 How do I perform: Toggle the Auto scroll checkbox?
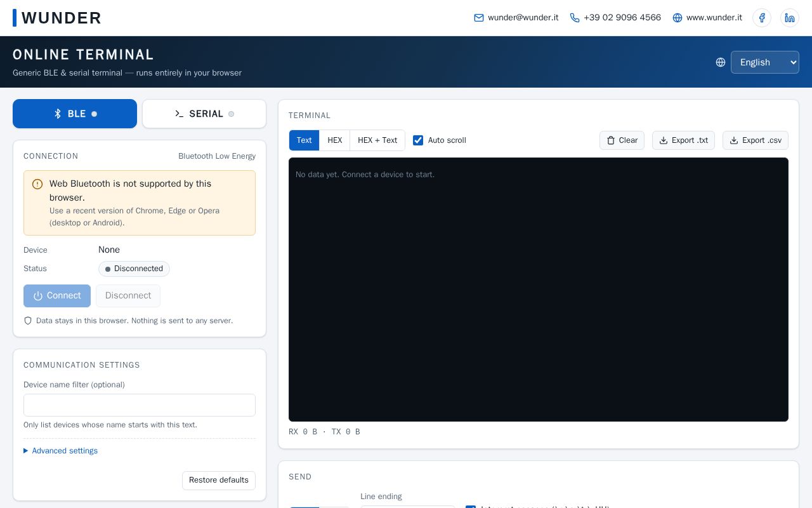pyautogui.click(x=418, y=140)
